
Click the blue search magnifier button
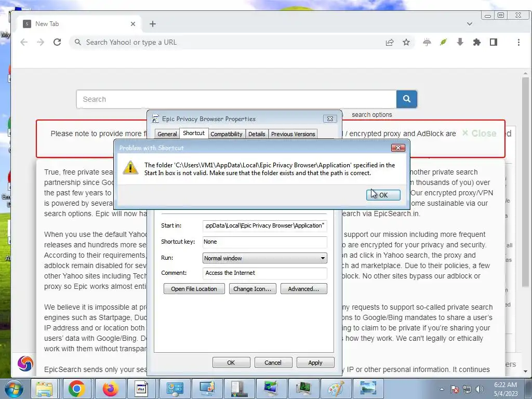coord(406,99)
